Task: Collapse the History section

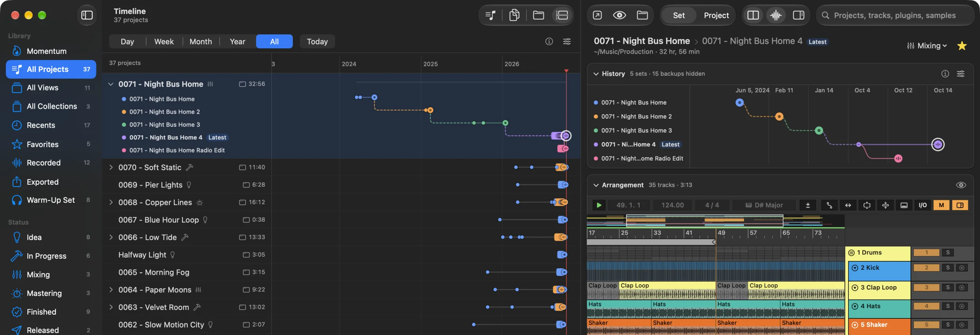Action: pos(596,74)
